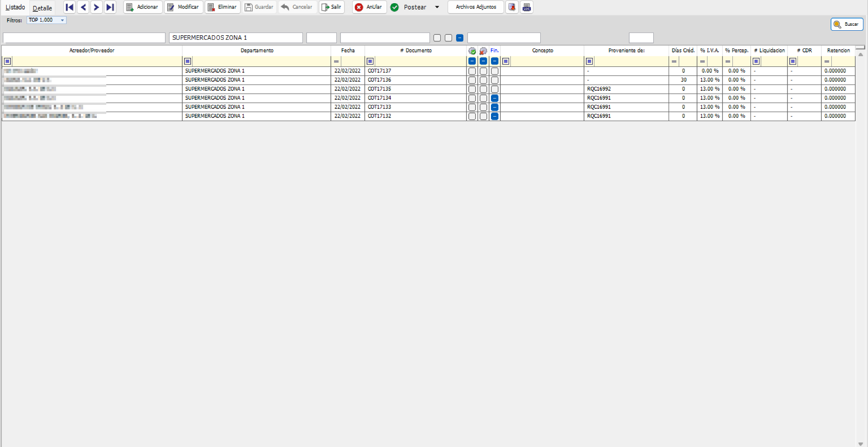
Task: Click the Anular icon to void the document
Action: point(359,7)
